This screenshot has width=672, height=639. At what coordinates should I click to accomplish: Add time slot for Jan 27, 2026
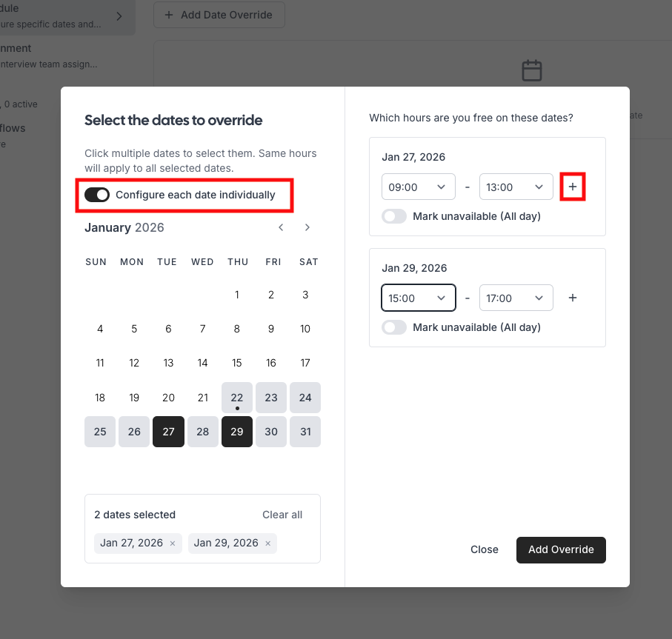(573, 187)
